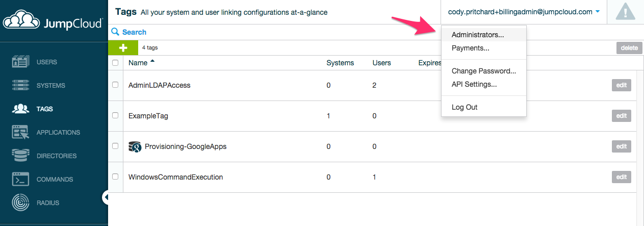Click the ExampleTag tag name
The image size is (644, 226).
(x=148, y=116)
